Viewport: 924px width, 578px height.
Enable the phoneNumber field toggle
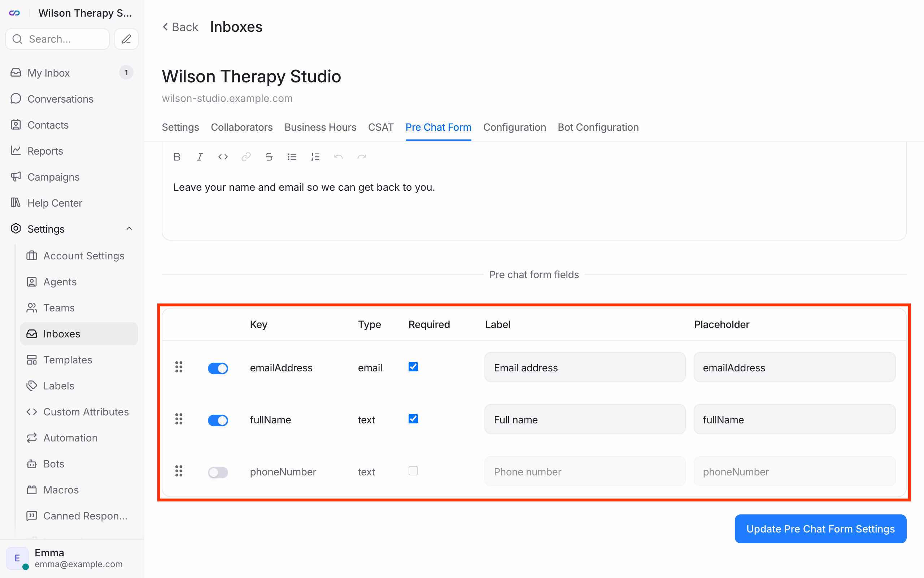click(x=218, y=472)
